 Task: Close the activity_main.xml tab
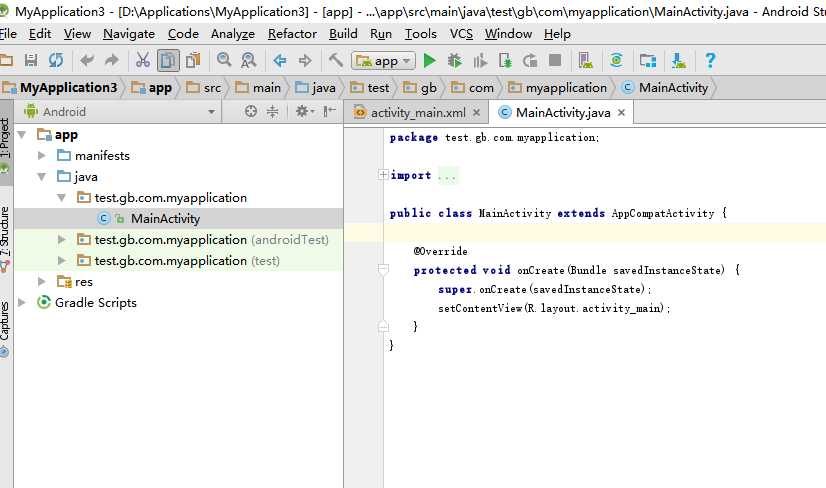476,112
